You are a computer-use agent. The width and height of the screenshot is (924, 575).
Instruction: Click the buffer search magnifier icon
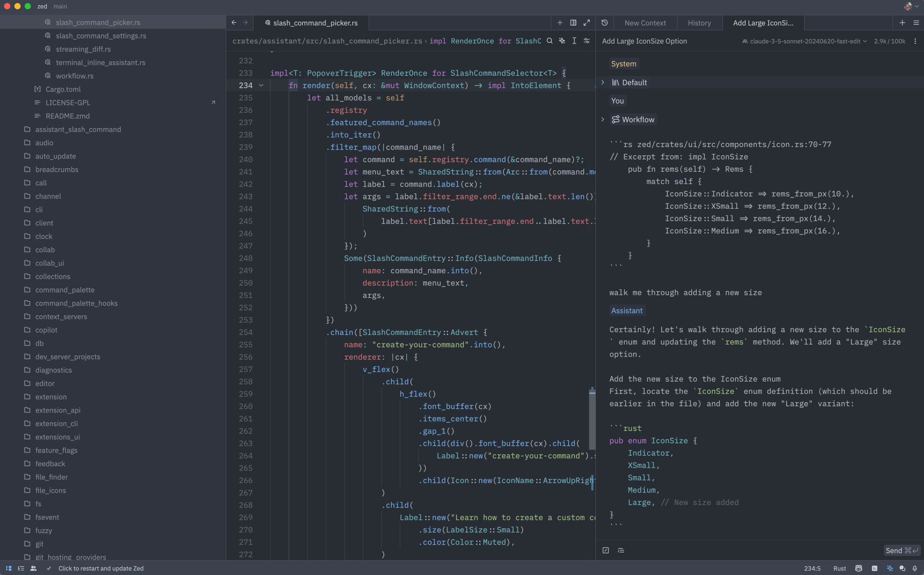click(x=550, y=41)
